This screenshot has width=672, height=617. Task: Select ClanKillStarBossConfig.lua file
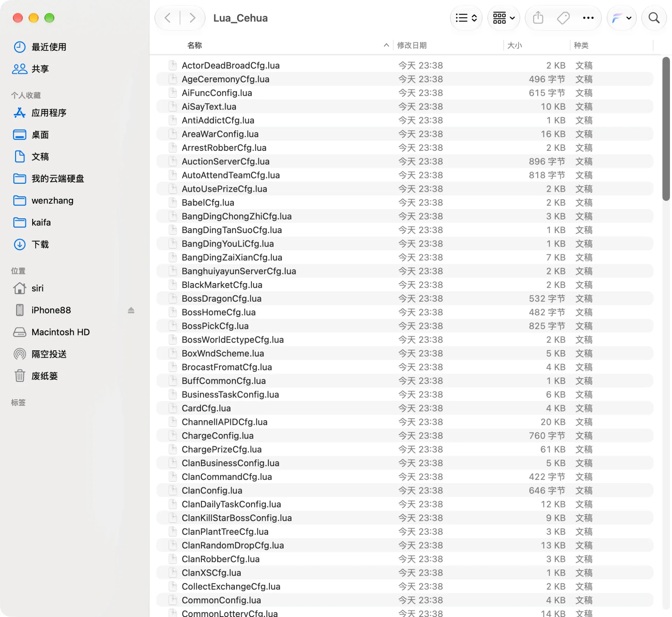[x=405, y=518]
